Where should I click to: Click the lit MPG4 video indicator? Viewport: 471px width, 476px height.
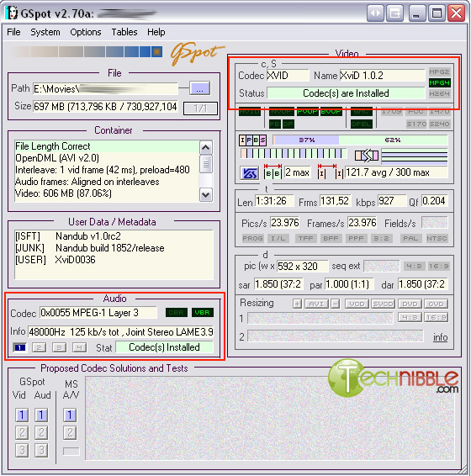click(x=439, y=83)
